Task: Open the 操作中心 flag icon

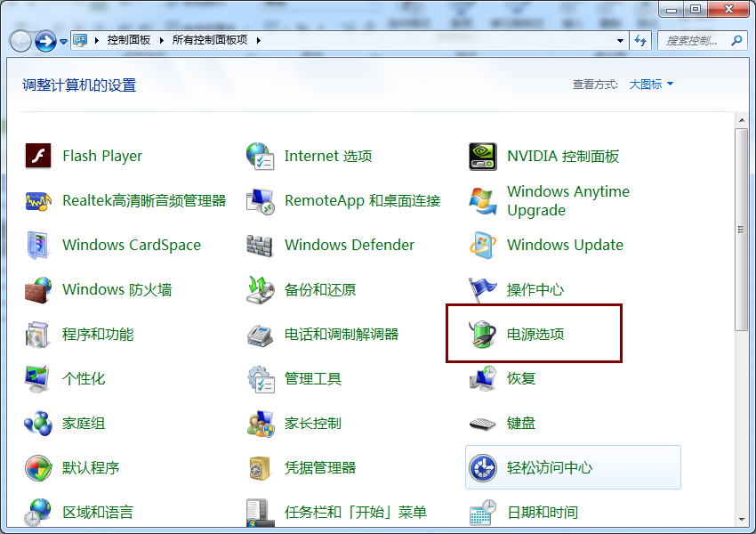Action: click(483, 289)
